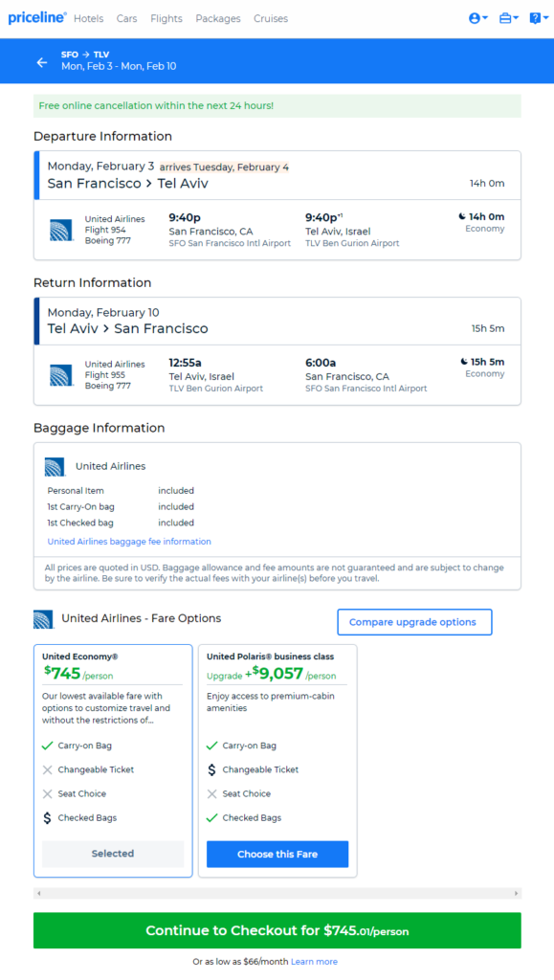This screenshot has height=980, width=554.
Task: Choose the Polaris business class fare
Action: [277, 854]
